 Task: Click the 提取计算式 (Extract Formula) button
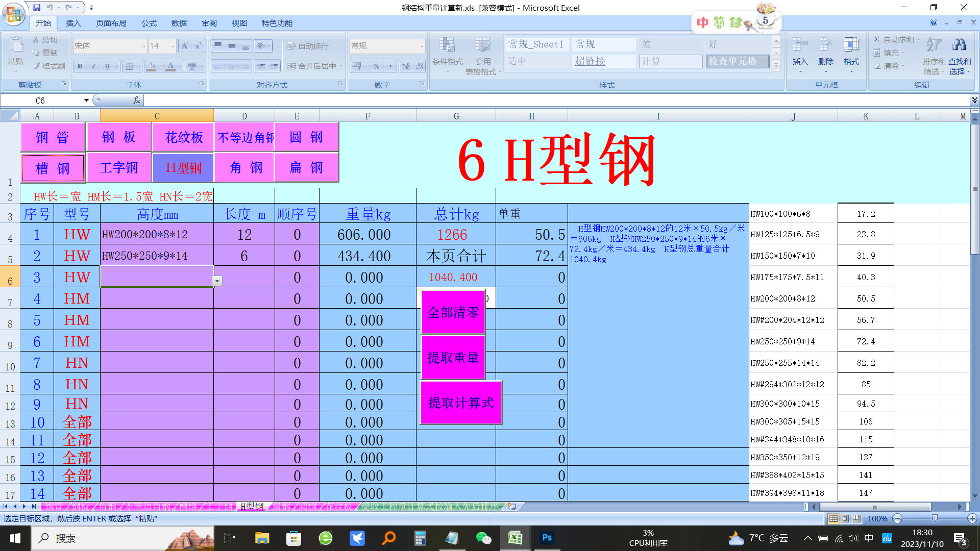tap(461, 403)
